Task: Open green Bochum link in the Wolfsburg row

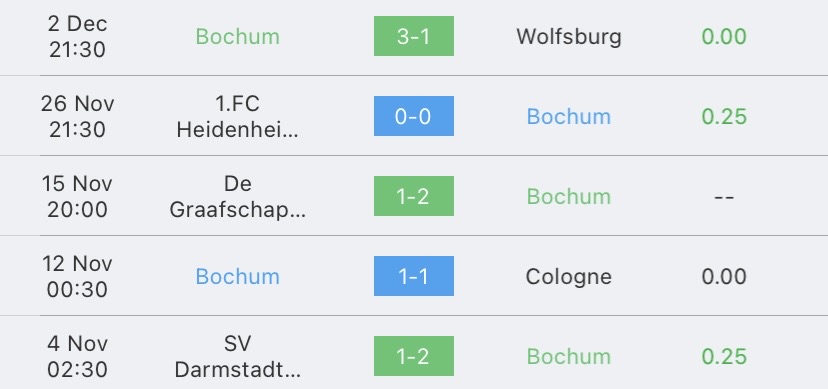Action: click(x=237, y=36)
